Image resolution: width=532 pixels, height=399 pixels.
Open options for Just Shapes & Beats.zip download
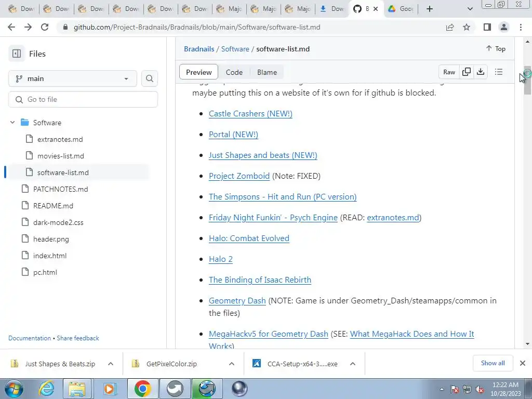point(110,364)
